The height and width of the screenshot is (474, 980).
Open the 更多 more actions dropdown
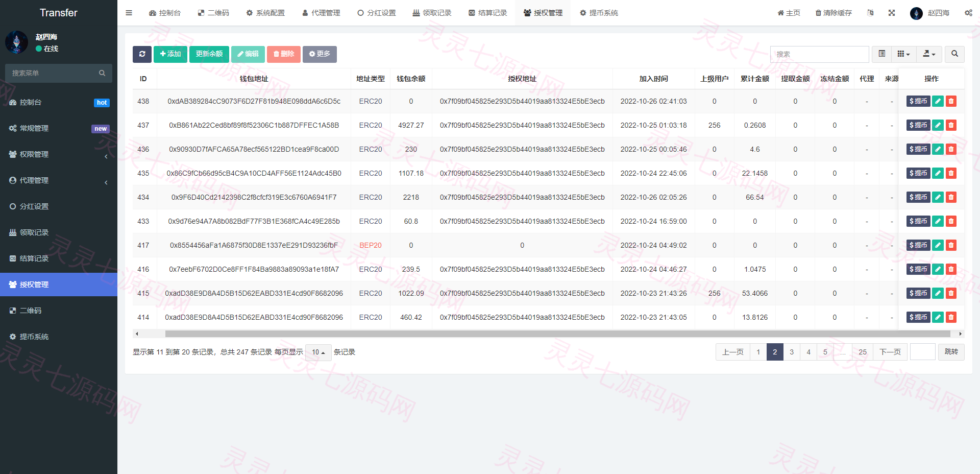pyautogui.click(x=320, y=54)
